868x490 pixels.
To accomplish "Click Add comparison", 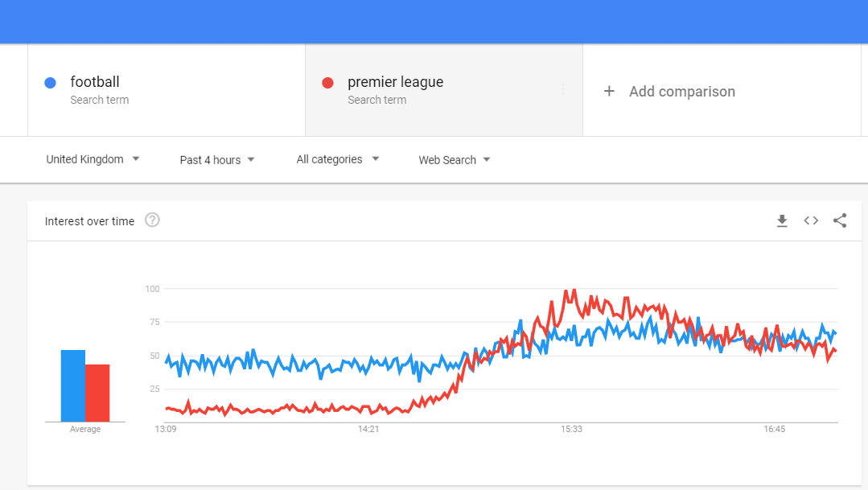I will (682, 92).
